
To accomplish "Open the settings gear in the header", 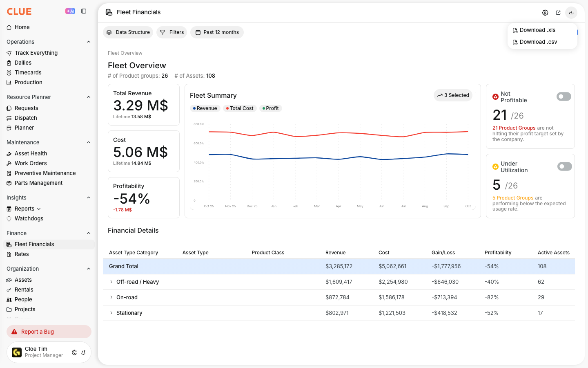I will pyautogui.click(x=545, y=13).
